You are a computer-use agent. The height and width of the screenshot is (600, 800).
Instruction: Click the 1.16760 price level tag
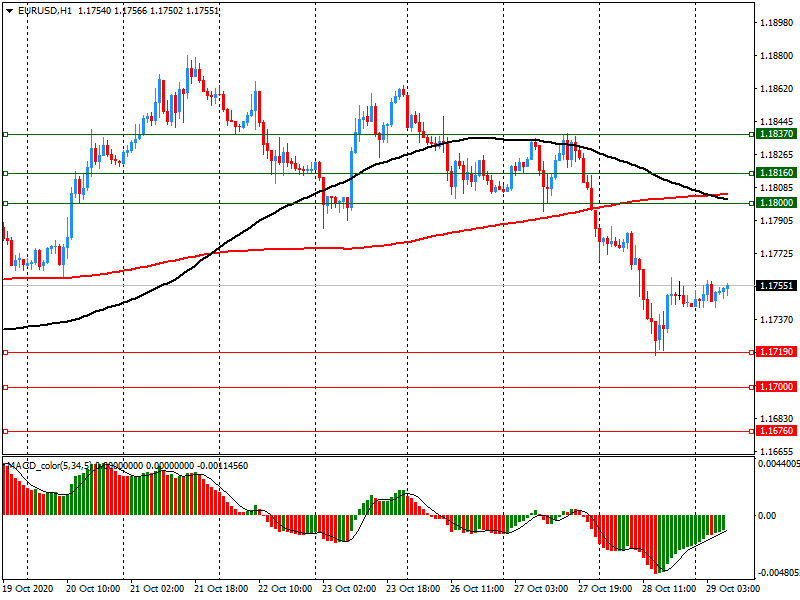pos(776,431)
